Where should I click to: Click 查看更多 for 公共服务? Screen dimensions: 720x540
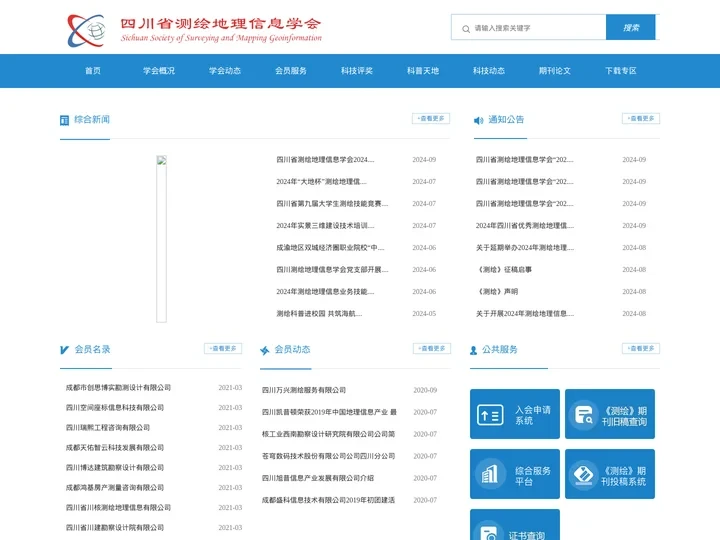coord(641,349)
